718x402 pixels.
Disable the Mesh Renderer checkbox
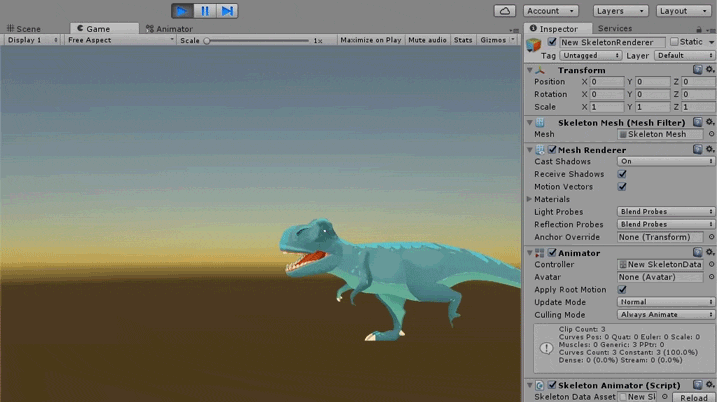(x=552, y=150)
